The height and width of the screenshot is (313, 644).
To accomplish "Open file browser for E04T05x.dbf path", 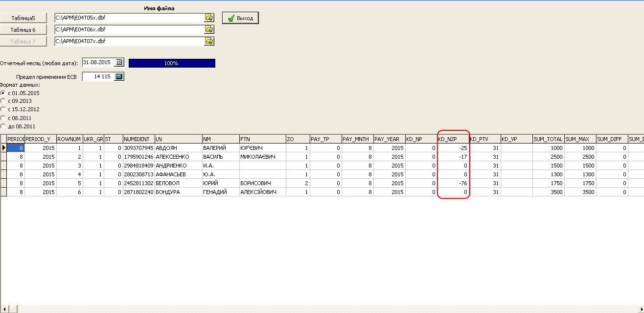I will tap(209, 18).
